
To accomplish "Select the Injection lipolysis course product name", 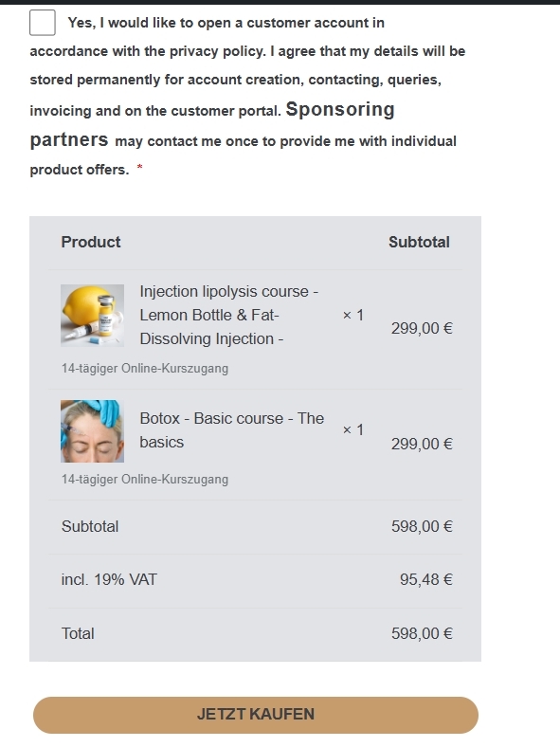I will click(x=229, y=315).
